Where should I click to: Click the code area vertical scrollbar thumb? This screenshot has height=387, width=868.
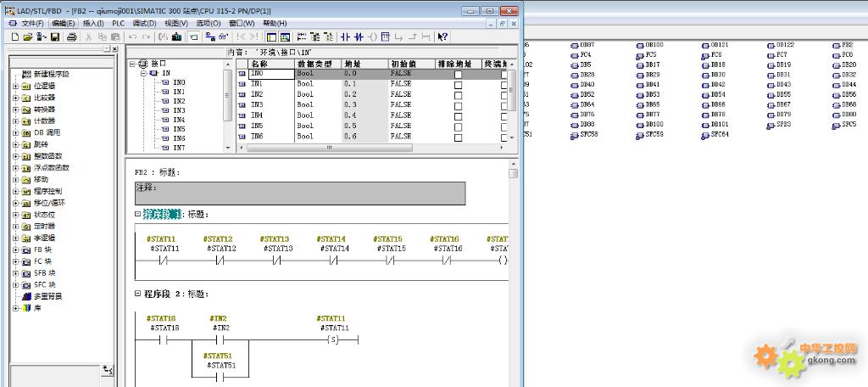pyautogui.click(x=513, y=173)
